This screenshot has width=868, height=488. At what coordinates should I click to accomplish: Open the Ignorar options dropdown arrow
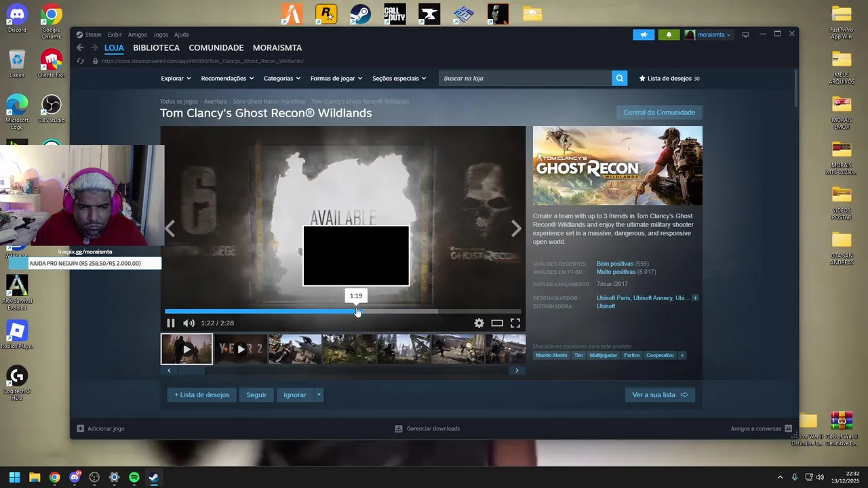click(x=319, y=394)
